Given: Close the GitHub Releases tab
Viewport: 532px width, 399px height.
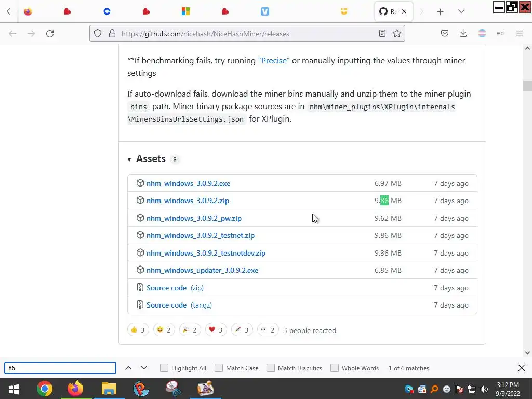Looking at the screenshot, I should point(404,11).
